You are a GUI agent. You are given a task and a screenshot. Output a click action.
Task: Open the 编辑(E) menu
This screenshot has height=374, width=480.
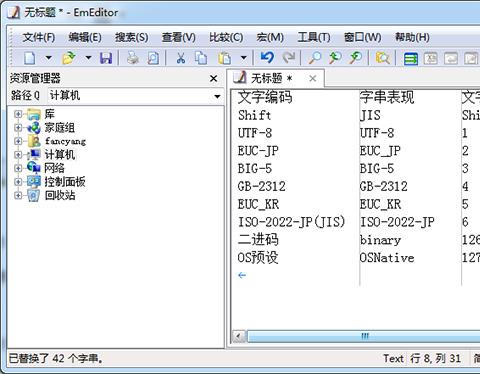85,37
